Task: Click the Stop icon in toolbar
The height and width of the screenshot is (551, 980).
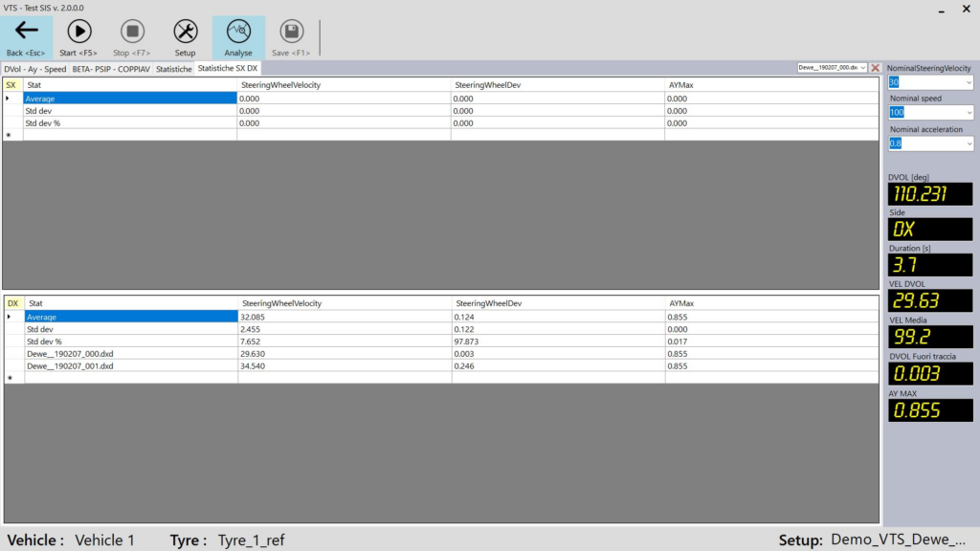Action: coord(133,31)
